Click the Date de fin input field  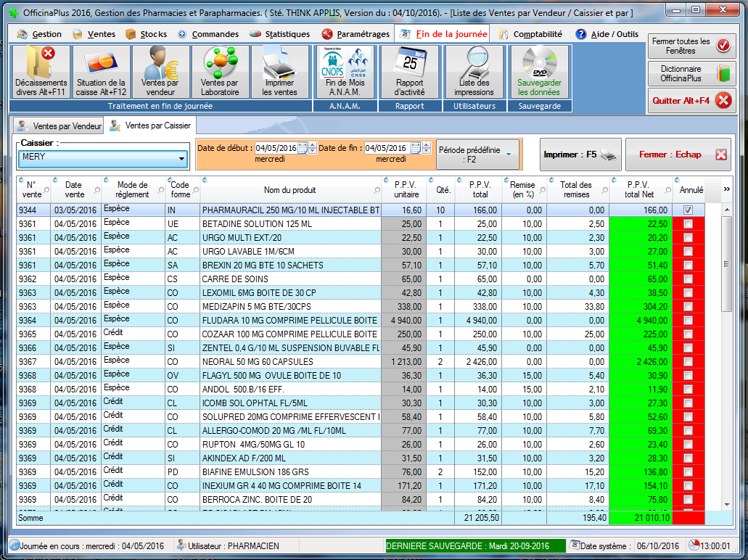387,148
